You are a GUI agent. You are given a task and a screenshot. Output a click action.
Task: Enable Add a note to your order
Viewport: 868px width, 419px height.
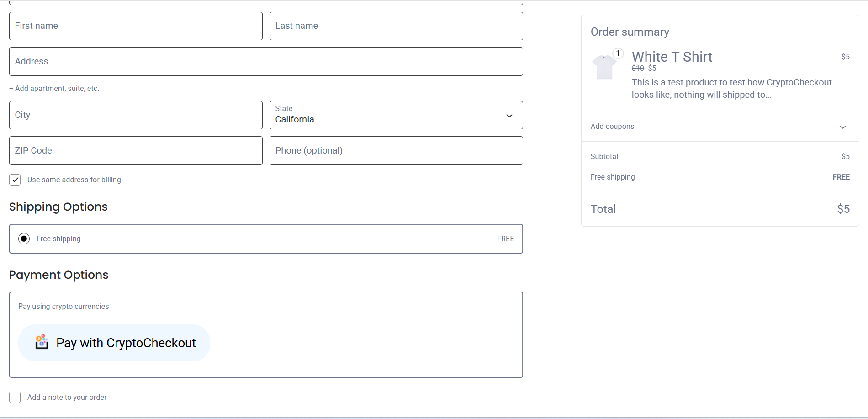pos(15,397)
